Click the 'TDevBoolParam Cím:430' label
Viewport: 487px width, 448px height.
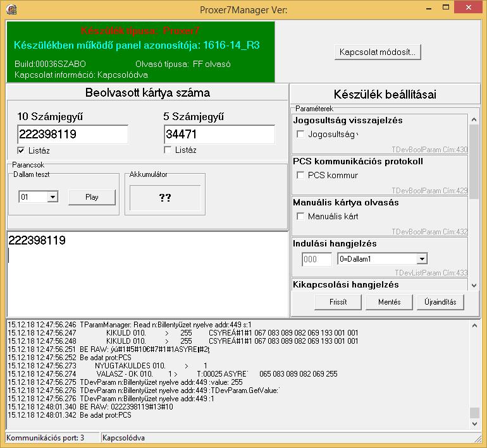pos(429,150)
